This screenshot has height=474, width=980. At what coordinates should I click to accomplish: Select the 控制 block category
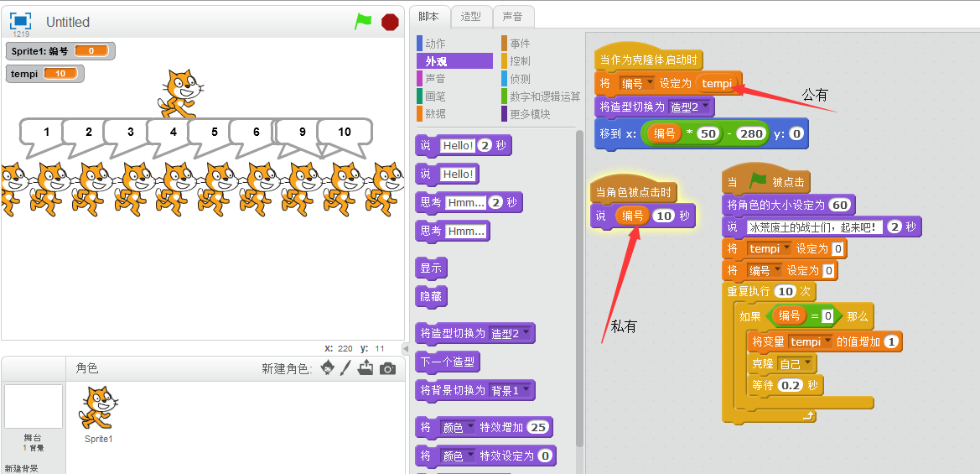click(x=520, y=60)
